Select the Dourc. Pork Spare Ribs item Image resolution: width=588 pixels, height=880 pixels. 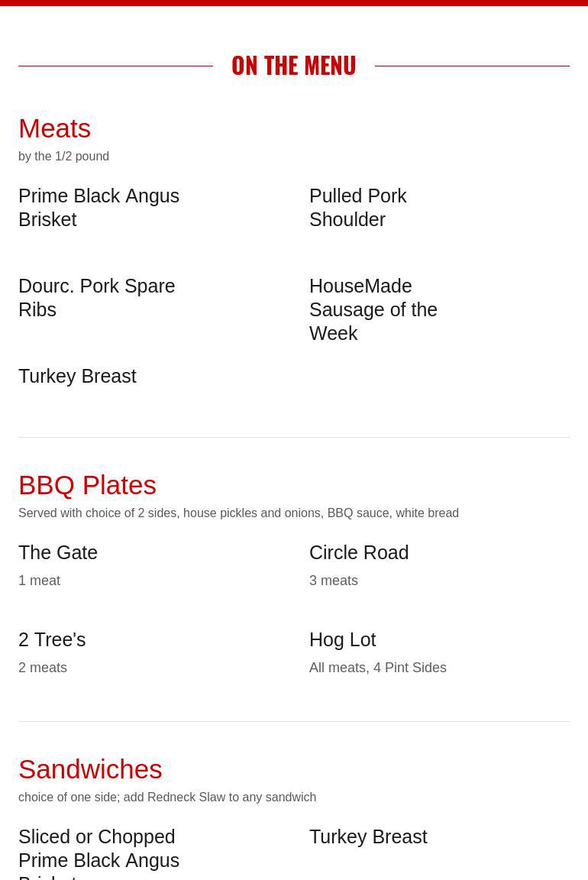(x=96, y=297)
